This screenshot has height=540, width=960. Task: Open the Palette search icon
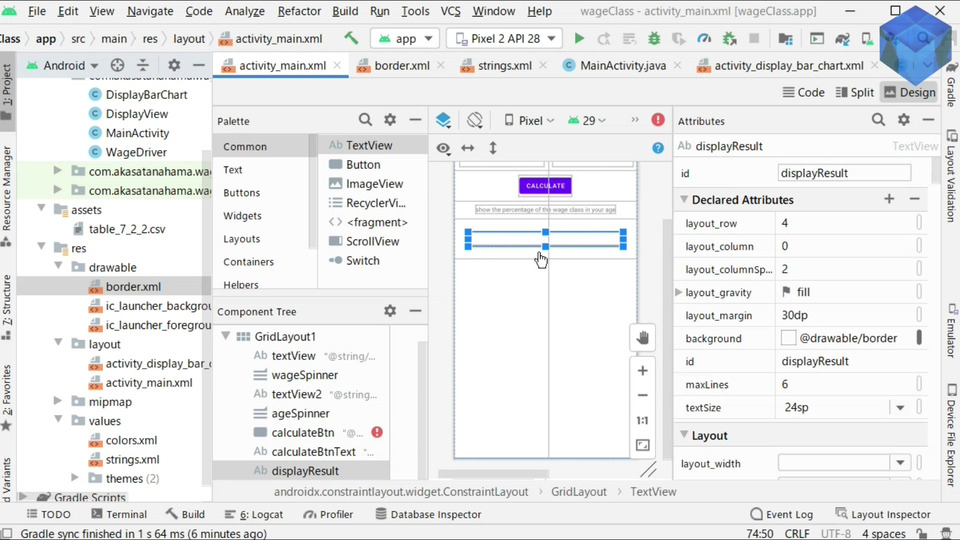click(365, 120)
